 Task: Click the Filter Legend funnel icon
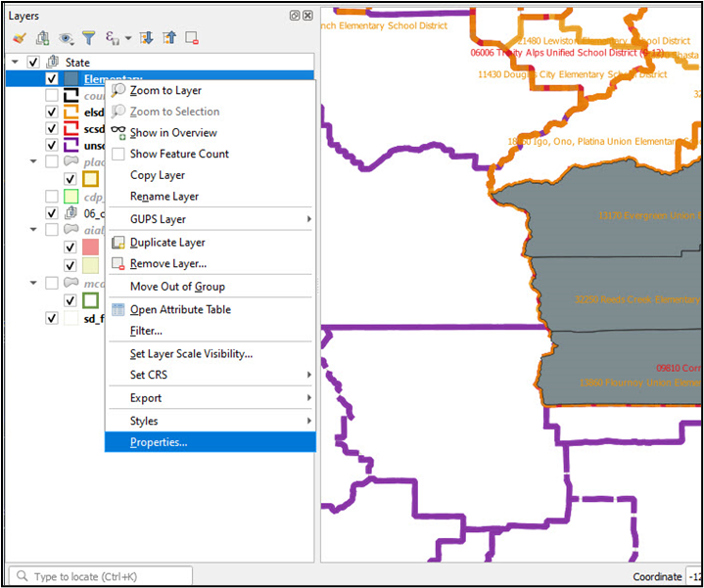click(x=88, y=38)
